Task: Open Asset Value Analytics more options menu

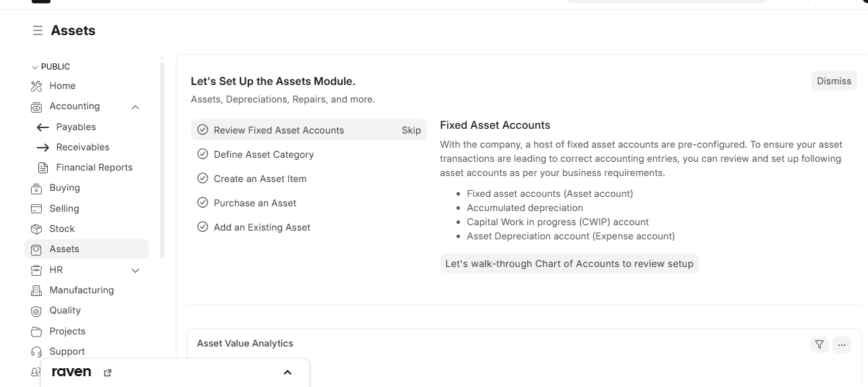Action: point(841,345)
